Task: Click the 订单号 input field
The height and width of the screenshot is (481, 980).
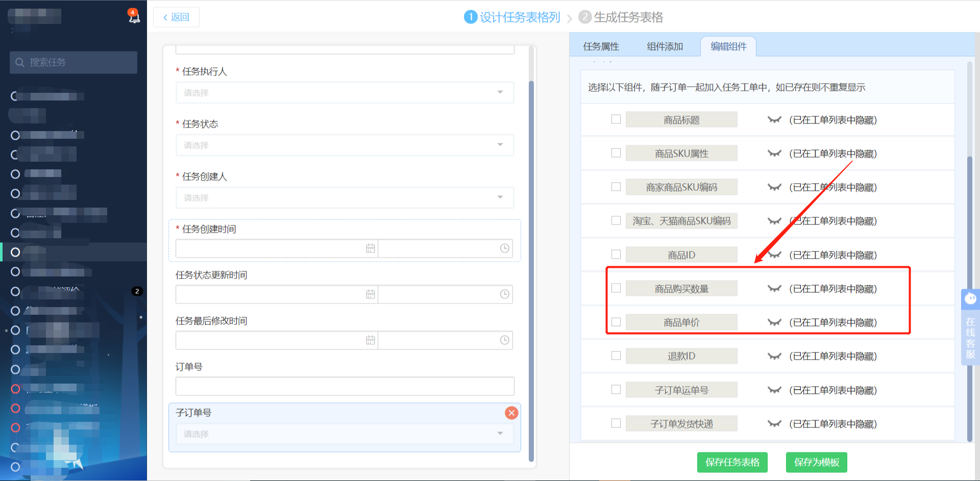Action: tap(345, 386)
